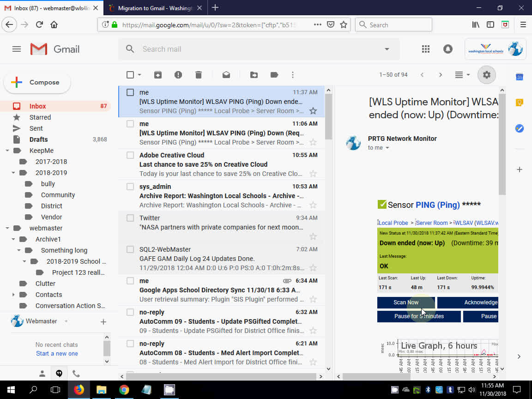Open the Gmail settings gear

[486, 74]
